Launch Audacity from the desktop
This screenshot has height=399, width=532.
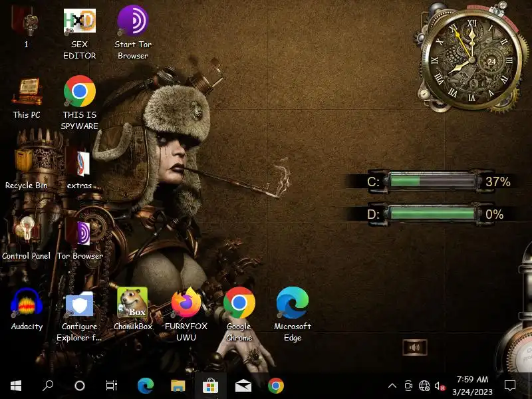pos(27,309)
